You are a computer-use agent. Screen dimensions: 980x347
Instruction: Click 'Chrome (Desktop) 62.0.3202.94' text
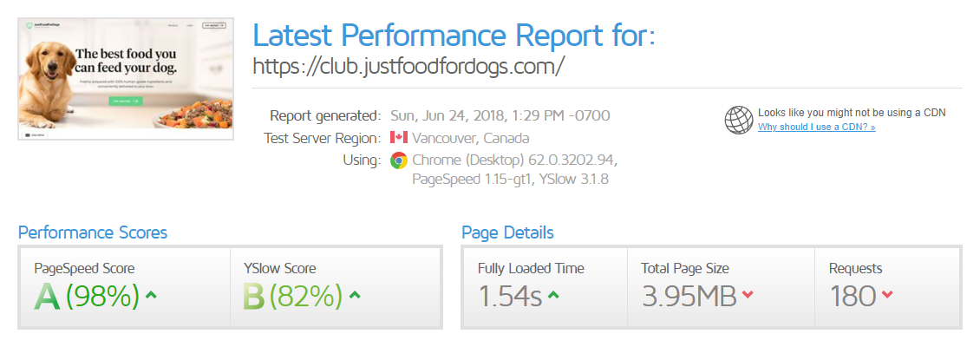[x=515, y=160]
